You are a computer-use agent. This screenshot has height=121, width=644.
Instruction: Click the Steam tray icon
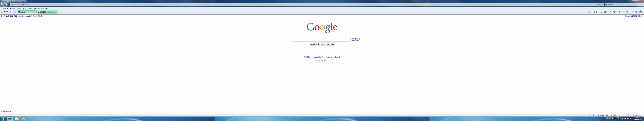pos(622,119)
